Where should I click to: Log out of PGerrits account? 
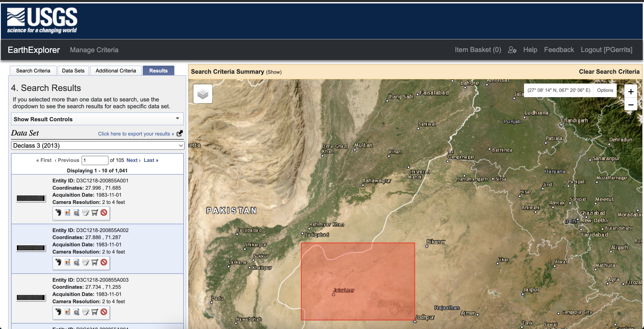(606, 50)
